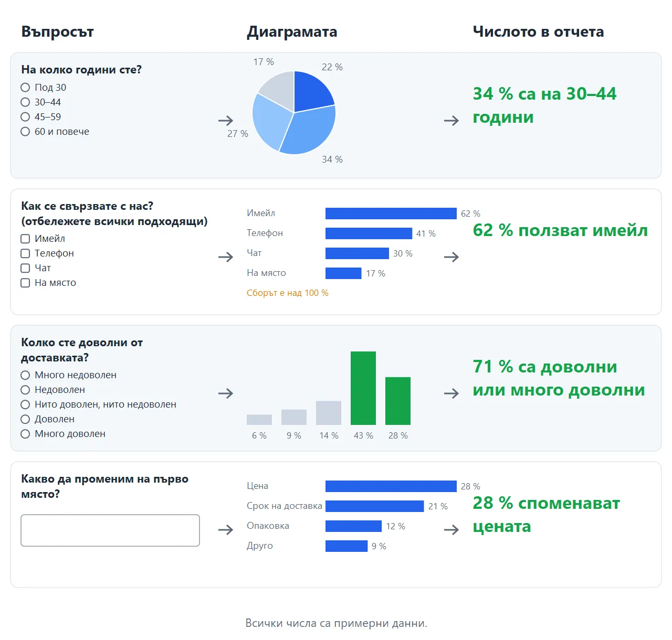Pick "Нито доволен, нито недоволен" radio button
Screen dimensions: 672x640
(x=25, y=404)
